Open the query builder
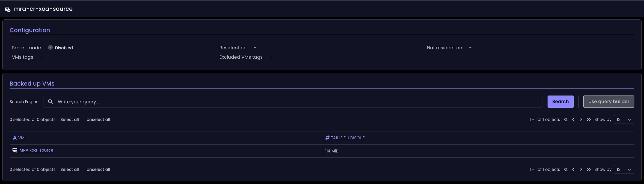This screenshot has width=644, height=184. 608,102
